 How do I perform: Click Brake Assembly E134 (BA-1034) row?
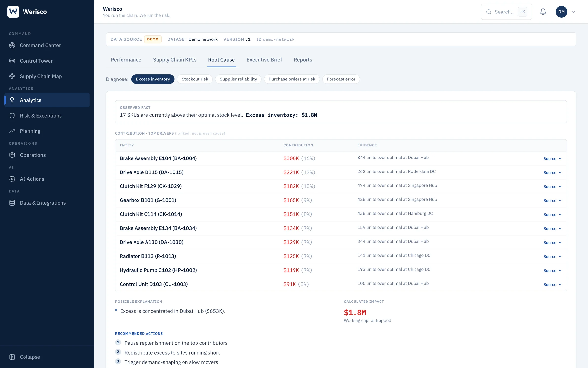341,228
